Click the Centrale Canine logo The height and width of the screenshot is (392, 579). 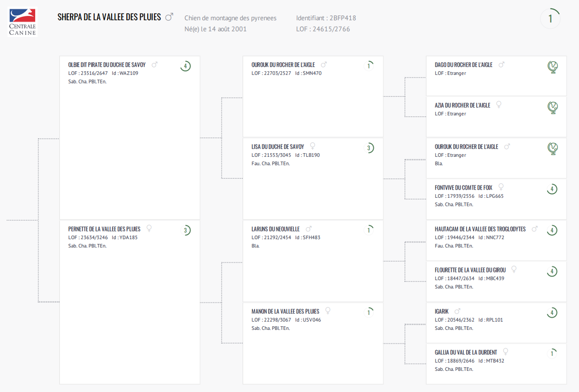coord(22,22)
